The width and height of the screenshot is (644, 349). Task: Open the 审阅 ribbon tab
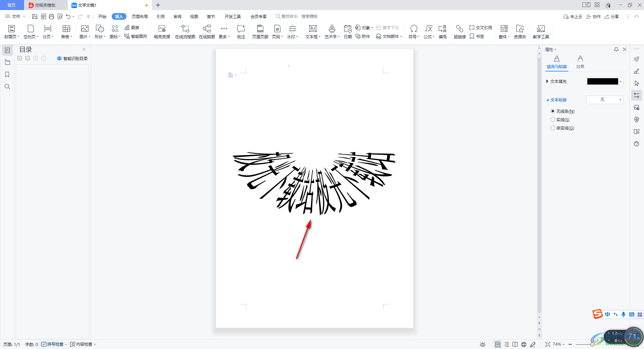[x=177, y=16]
